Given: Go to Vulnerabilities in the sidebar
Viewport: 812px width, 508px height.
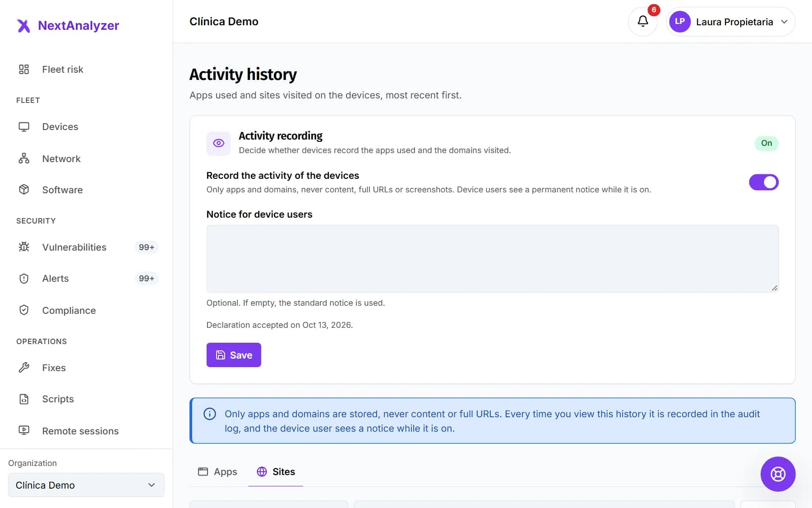Looking at the screenshot, I should (x=86, y=247).
